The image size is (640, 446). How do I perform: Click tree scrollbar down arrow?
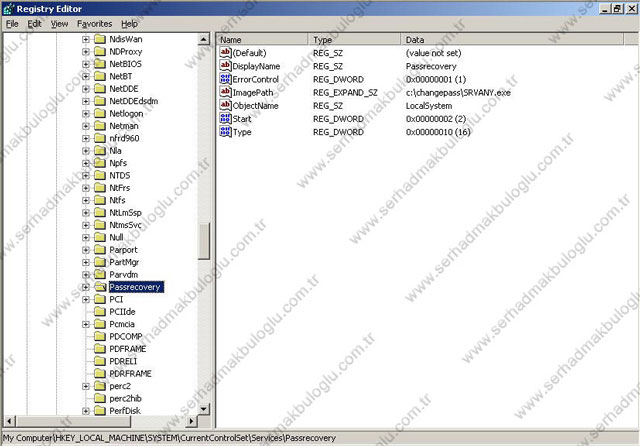[x=204, y=409]
